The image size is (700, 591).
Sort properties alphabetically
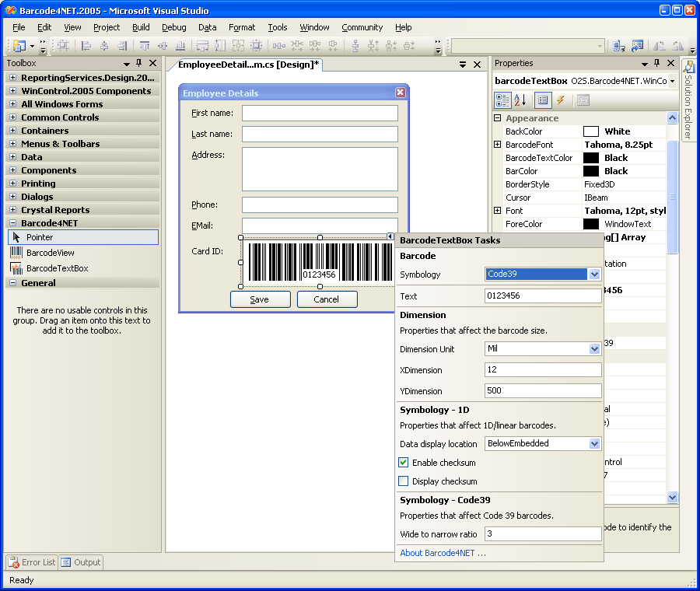pos(520,100)
